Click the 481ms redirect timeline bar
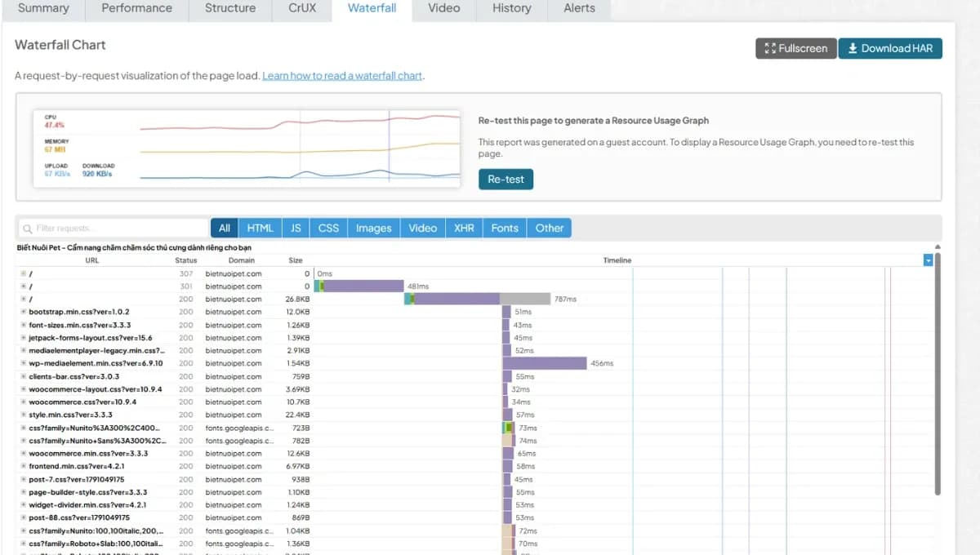Viewport: 980px width, 555px height. [x=359, y=286]
